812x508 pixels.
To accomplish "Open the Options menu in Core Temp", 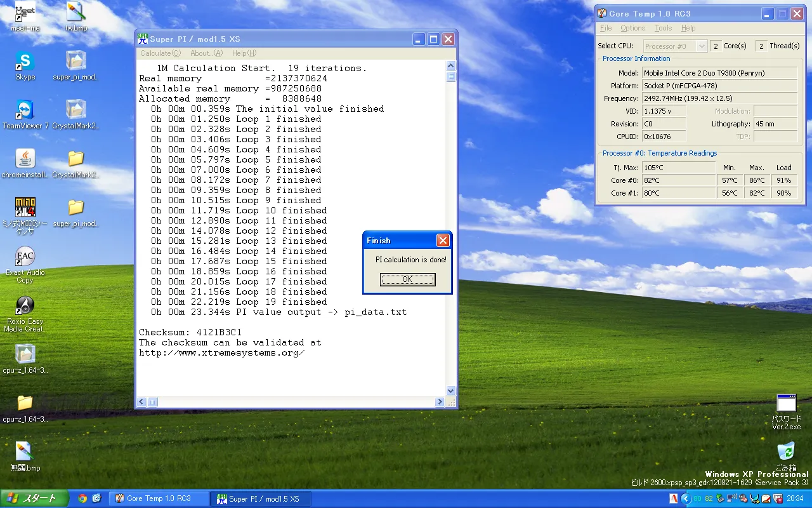I will 632,28.
